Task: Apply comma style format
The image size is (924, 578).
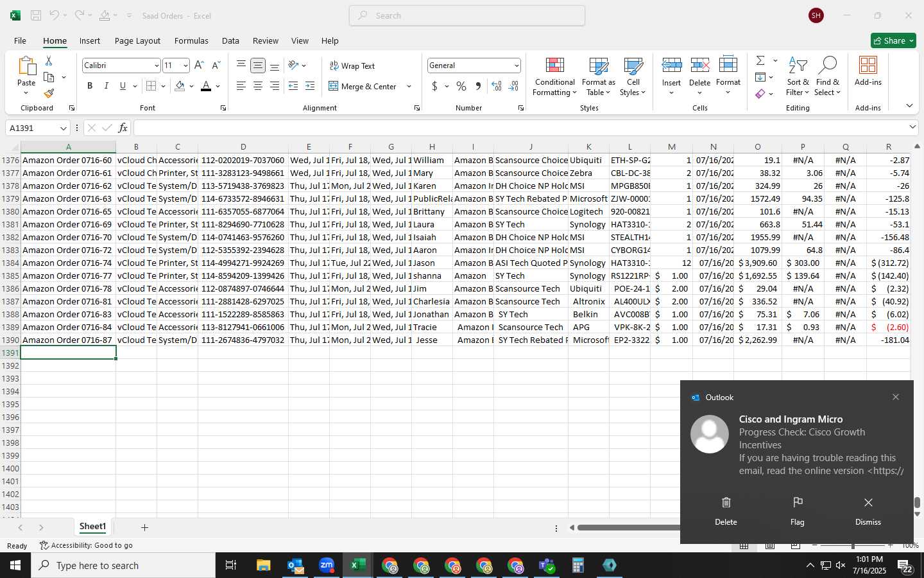Action: (x=478, y=86)
